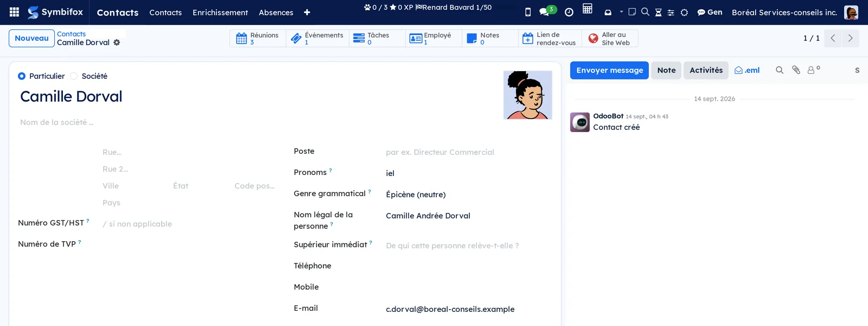Open the Pays dropdown field
Image resolution: width=868 pixels, height=326 pixels.
coord(190,203)
